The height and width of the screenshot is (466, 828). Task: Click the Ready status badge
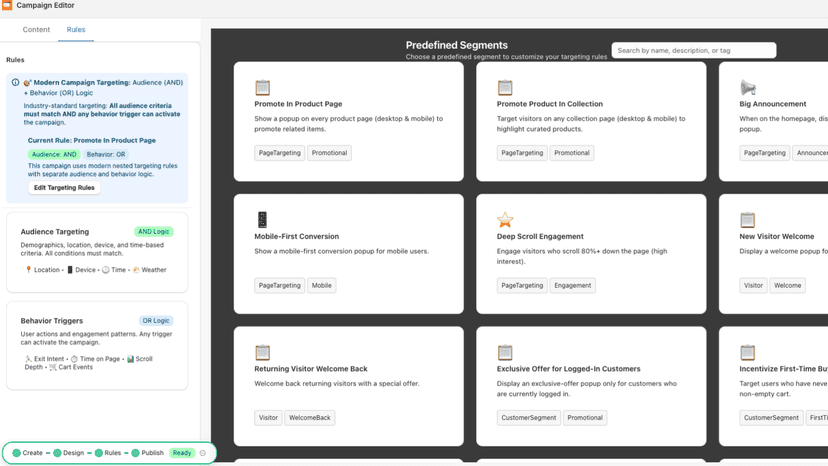pos(182,453)
